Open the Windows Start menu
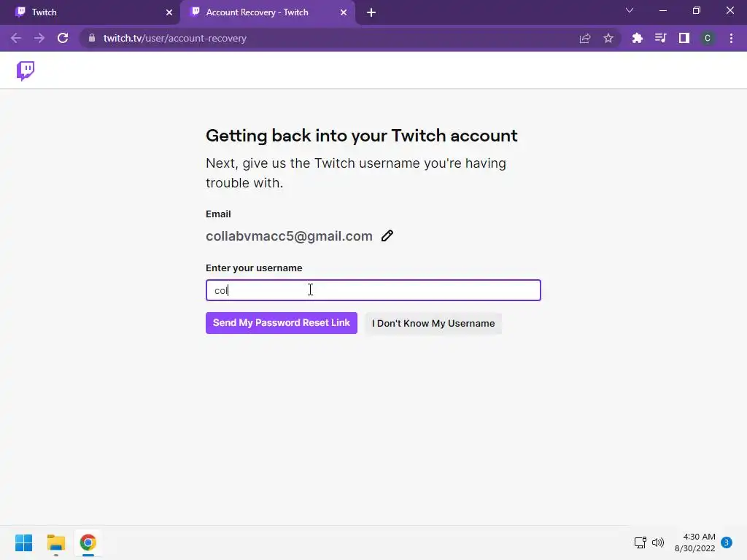Screen dimensions: 747x560 (x=24, y=542)
